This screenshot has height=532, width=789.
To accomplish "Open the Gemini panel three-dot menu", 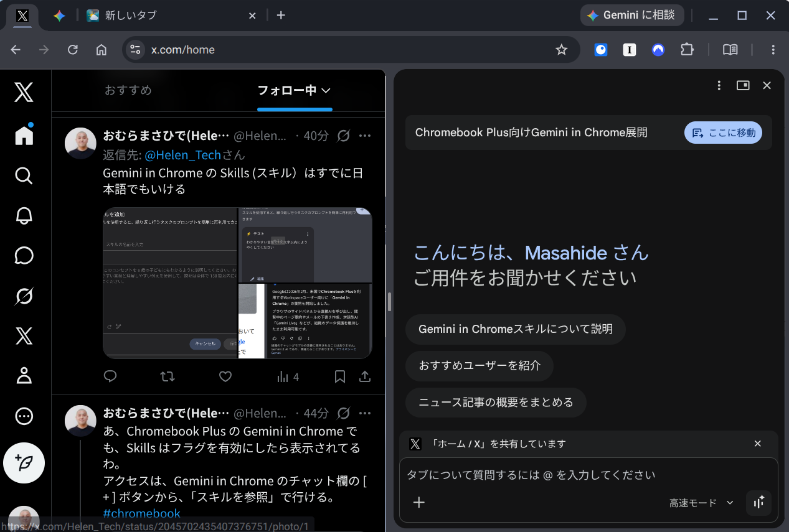I will [719, 85].
